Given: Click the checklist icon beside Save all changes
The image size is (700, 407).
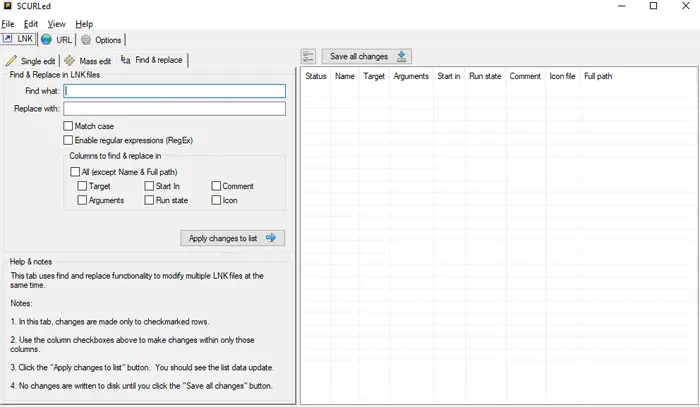Looking at the screenshot, I should pyautogui.click(x=308, y=57).
